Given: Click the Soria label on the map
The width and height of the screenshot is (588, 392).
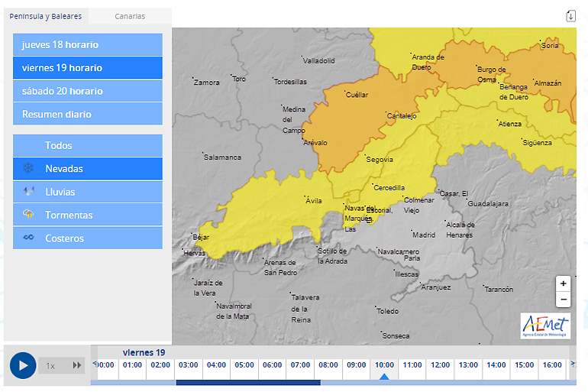Looking at the screenshot, I should click(550, 45).
